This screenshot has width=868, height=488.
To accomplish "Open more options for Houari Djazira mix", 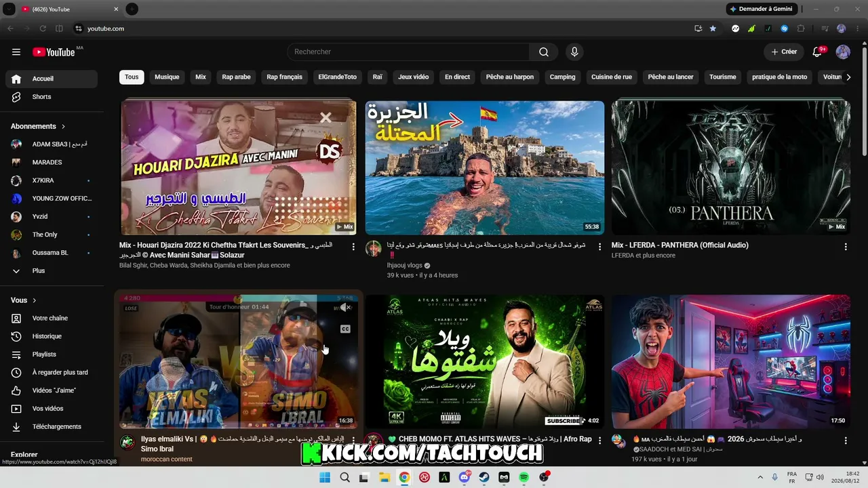I will pyautogui.click(x=353, y=247).
